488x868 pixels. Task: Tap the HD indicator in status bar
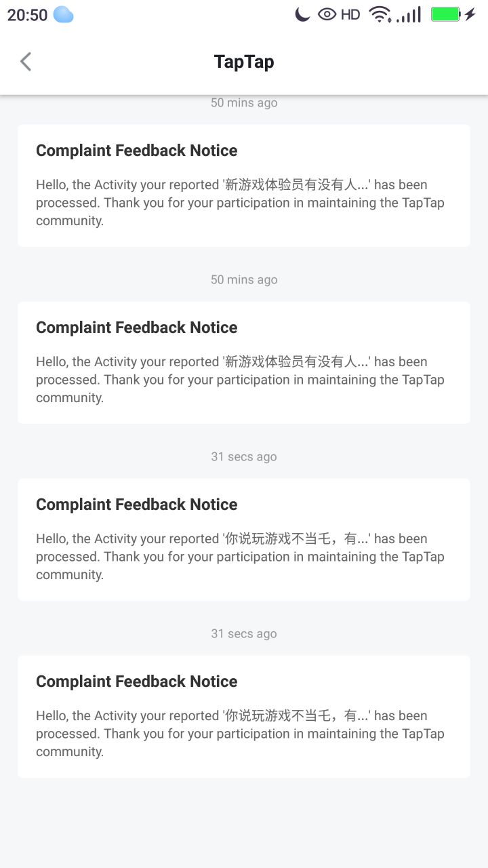click(x=350, y=14)
